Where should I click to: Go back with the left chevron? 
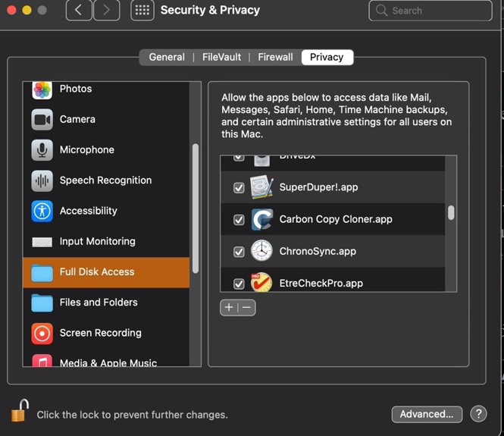click(x=79, y=11)
